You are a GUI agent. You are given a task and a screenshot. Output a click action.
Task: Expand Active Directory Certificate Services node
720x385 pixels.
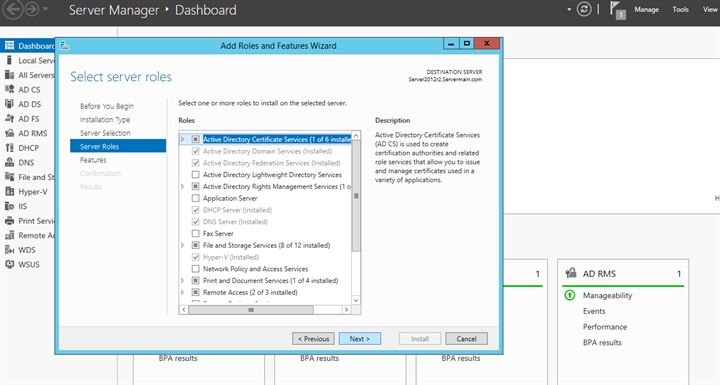183,139
